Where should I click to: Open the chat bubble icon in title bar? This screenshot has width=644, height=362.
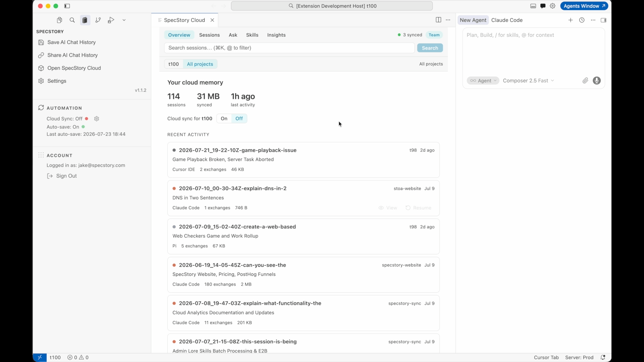click(x=543, y=6)
